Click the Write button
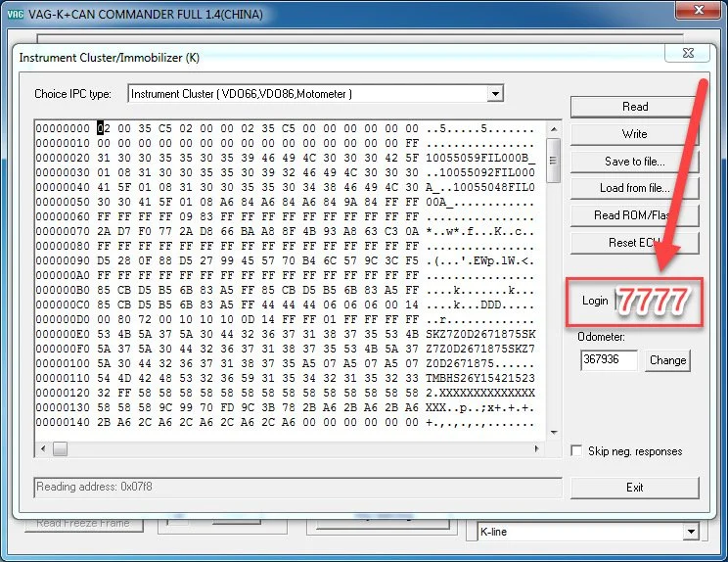The width and height of the screenshot is (728, 562). pyautogui.click(x=634, y=134)
